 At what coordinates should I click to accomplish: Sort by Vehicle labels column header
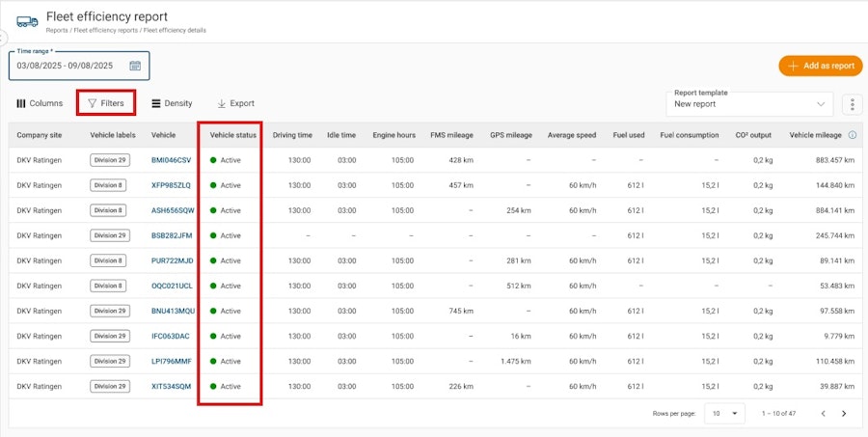pyautogui.click(x=113, y=135)
